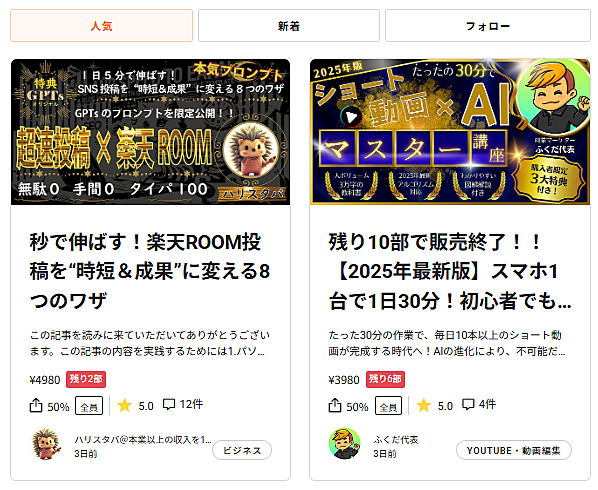Click 残り6部 red stock badge
Image resolution: width=598 pixels, height=490 pixels.
click(385, 379)
